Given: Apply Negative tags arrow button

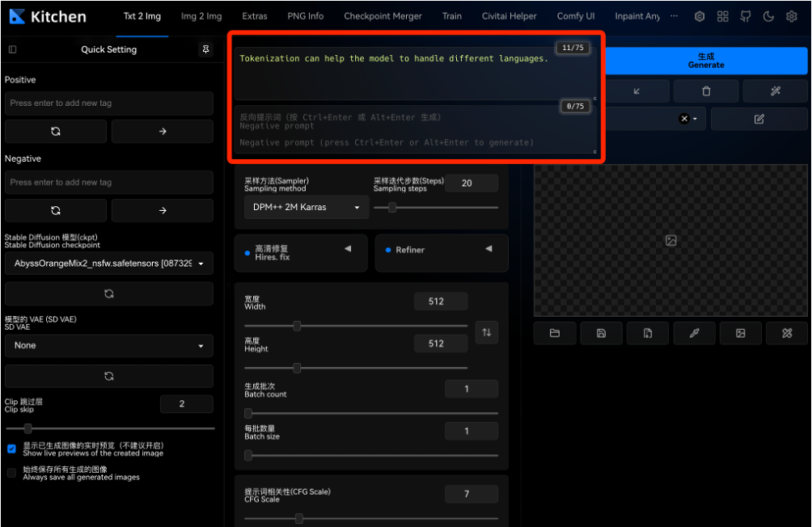Looking at the screenshot, I should (x=163, y=211).
